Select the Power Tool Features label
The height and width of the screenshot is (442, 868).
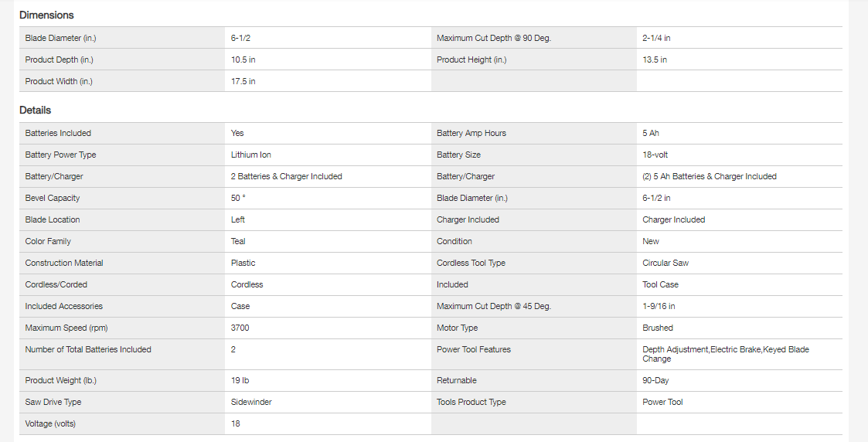coord(474,349)
